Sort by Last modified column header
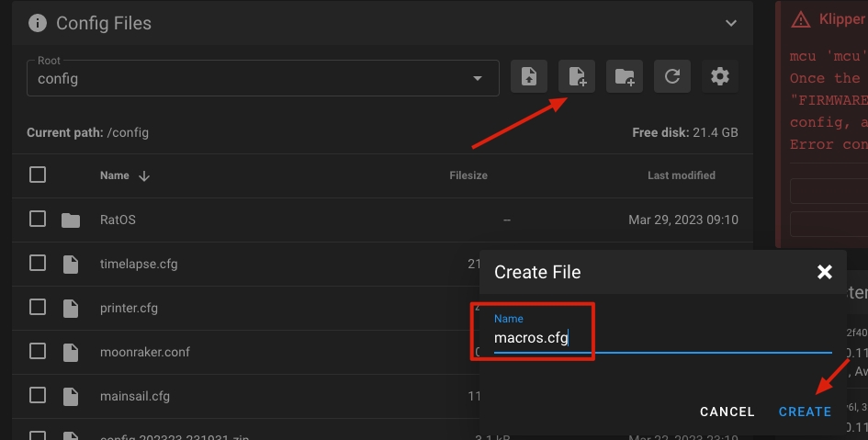868x440 pixels. tap(682, 175)
